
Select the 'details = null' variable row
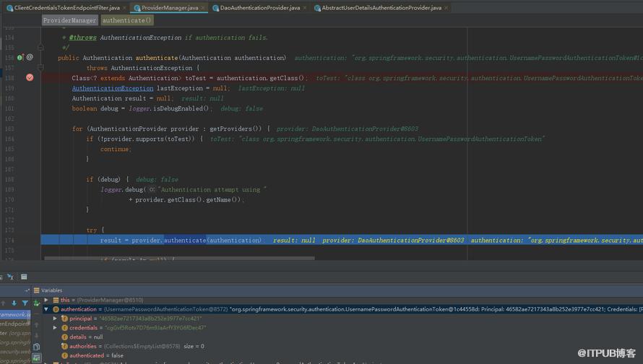342,337
